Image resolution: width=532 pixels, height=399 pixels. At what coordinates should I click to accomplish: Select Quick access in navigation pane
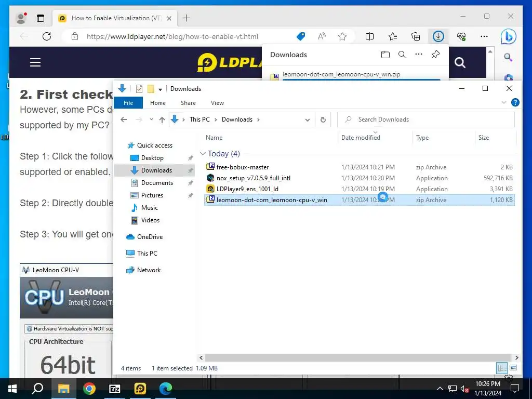155,145
